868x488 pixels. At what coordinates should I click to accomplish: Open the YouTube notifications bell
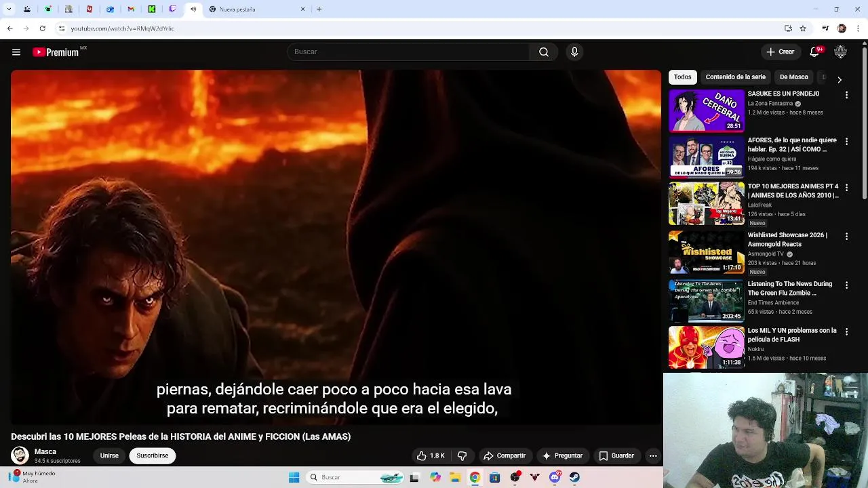pos(816,52)
